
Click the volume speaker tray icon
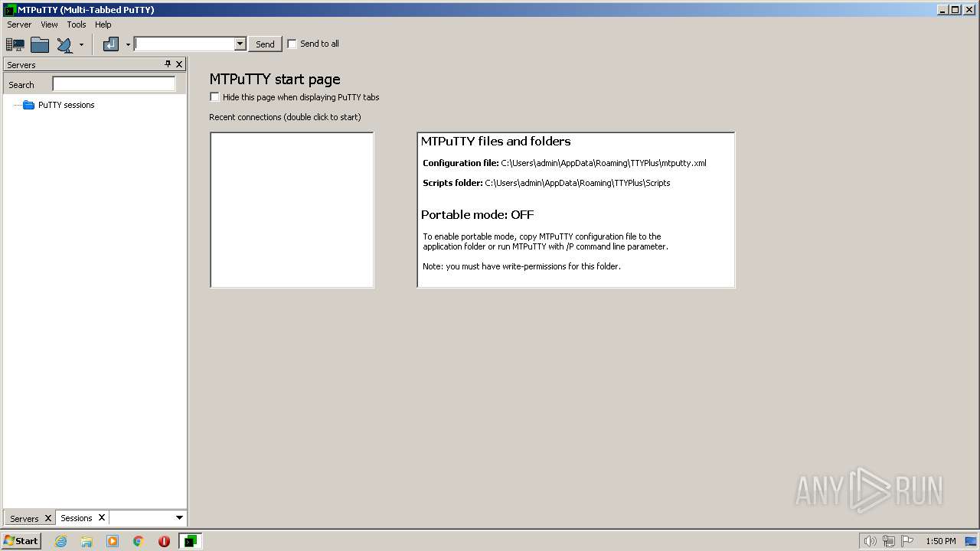click(870, 541)
